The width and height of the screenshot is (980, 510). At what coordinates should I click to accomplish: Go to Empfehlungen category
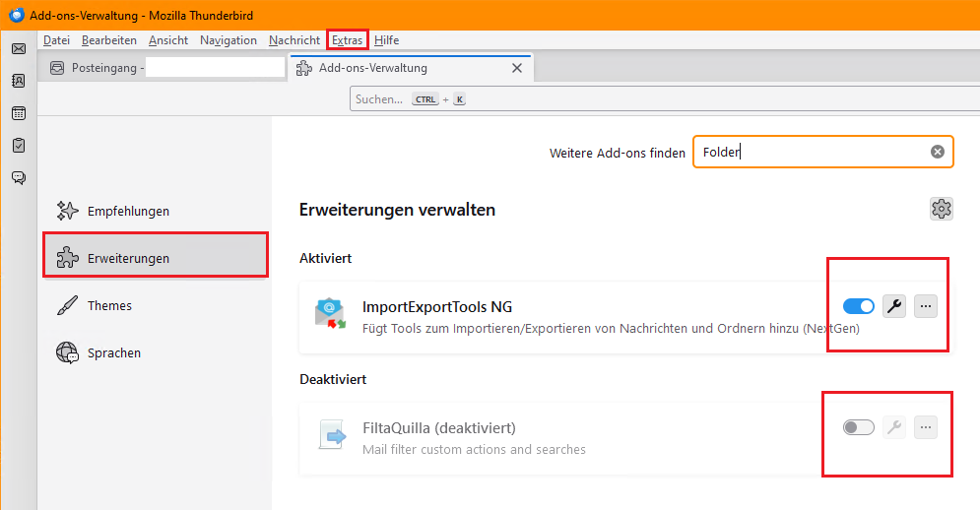(156, 211)
